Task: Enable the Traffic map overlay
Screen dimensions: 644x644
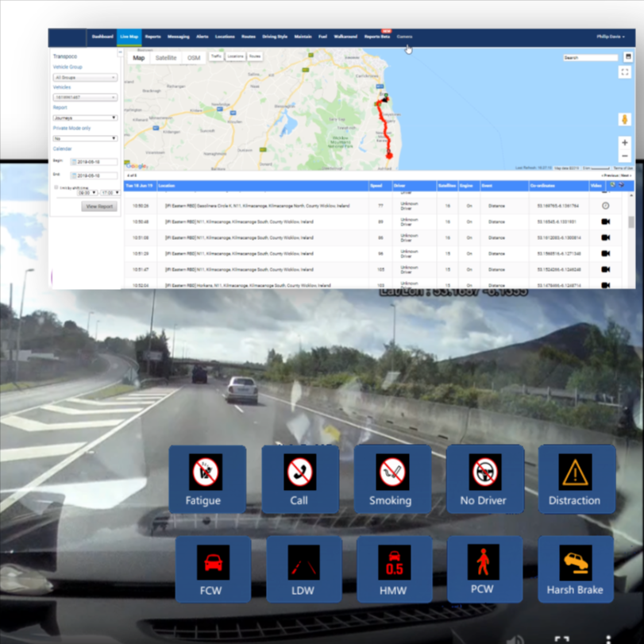Action: tap(216, 57)
